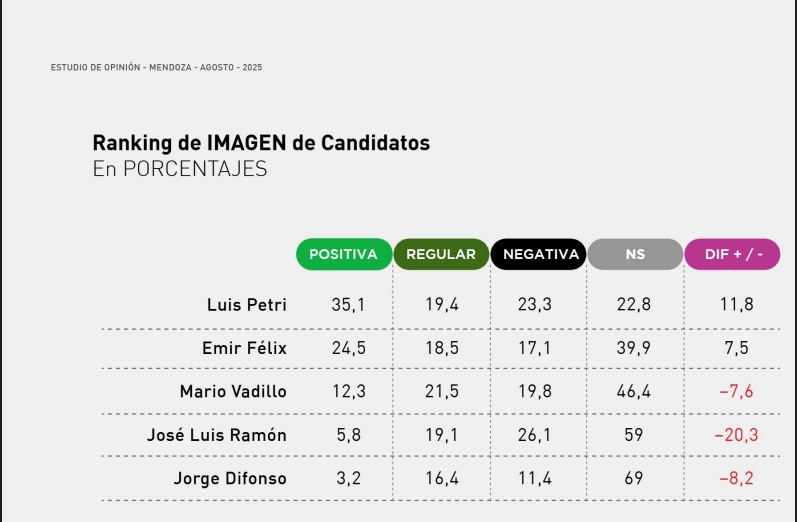
Task: Click the Mario Vadillo row label
Action: [233, 391]
